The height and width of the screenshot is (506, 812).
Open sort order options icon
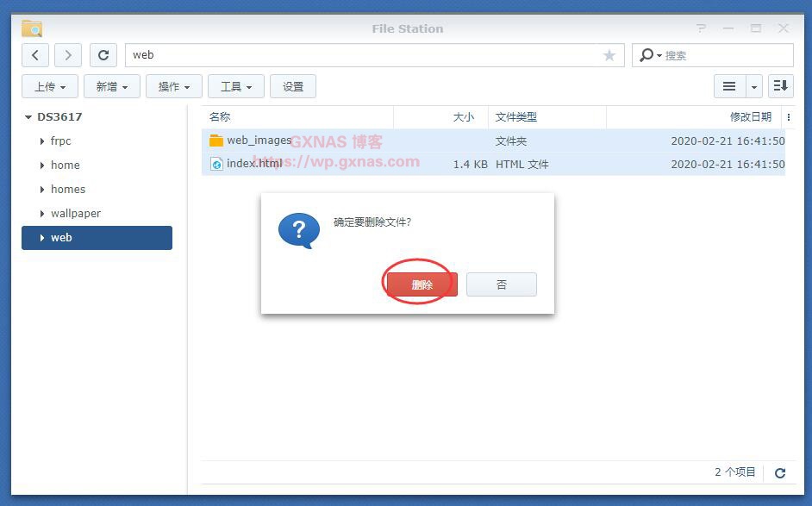point(780,86)
